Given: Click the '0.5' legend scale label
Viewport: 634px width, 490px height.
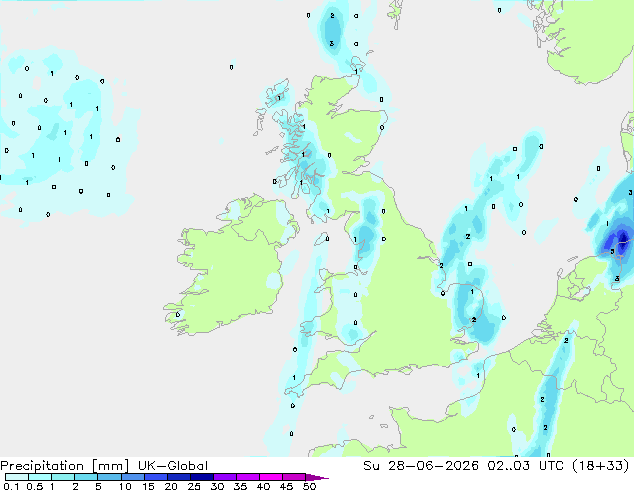Looking at the screenshot, I should click(35, 486).
